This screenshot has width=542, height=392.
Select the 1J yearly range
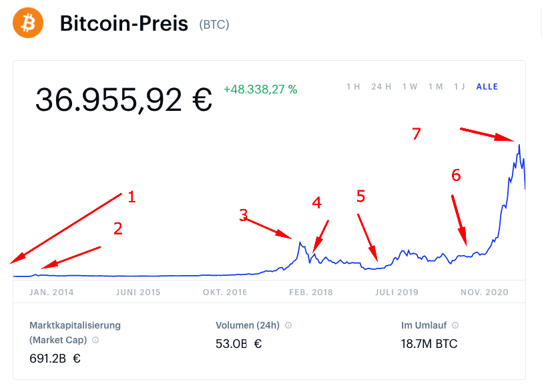pos(459,87)
